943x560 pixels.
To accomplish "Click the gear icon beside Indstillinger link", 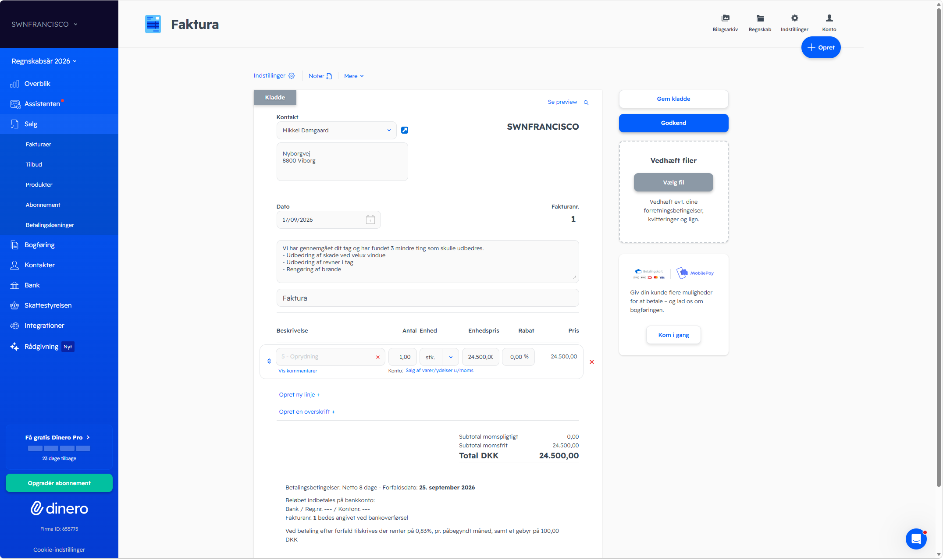I will pos(292,76).
